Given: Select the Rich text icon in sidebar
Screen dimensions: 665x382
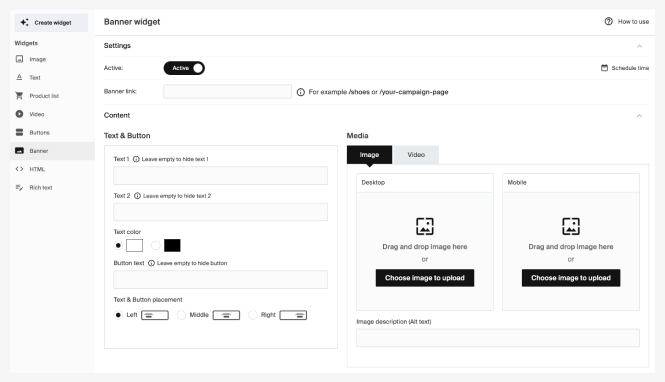Looking at the screenshot, I should point(20,187).
